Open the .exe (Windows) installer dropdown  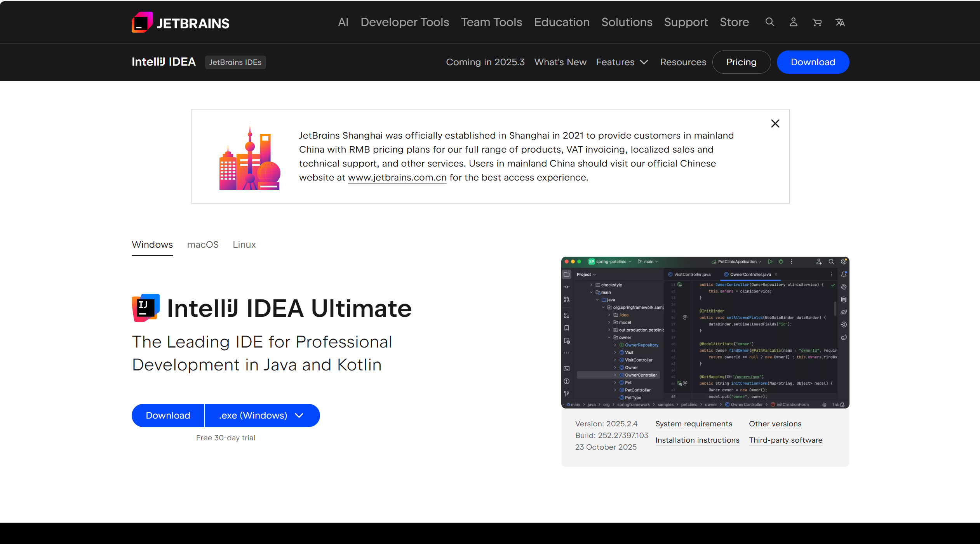tap(262, 415)
